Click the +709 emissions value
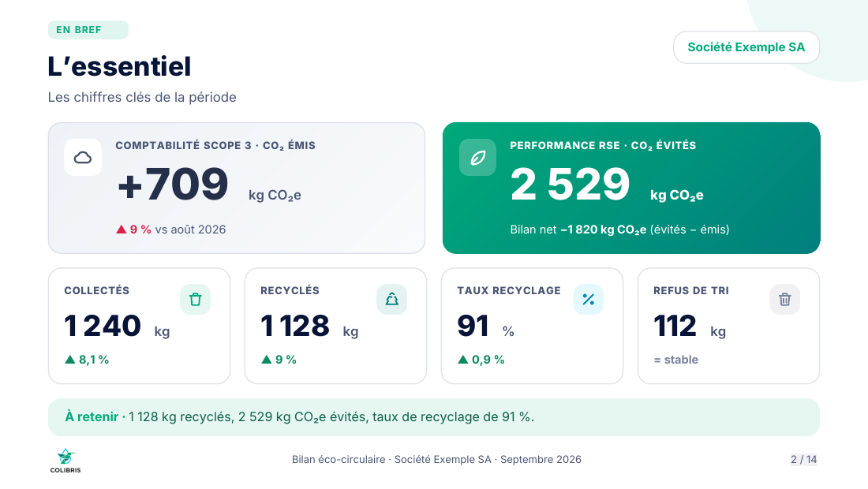868x489 pixels. [x=173, y=185]
